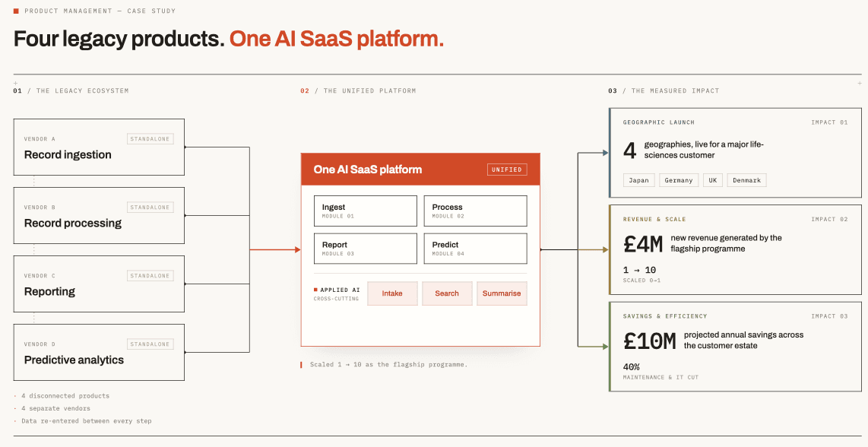Viewport: 868px width, 447px height.
Task: Click '02 / THE UNIFIED PLATFORM' section label
Action: (358, 90)
